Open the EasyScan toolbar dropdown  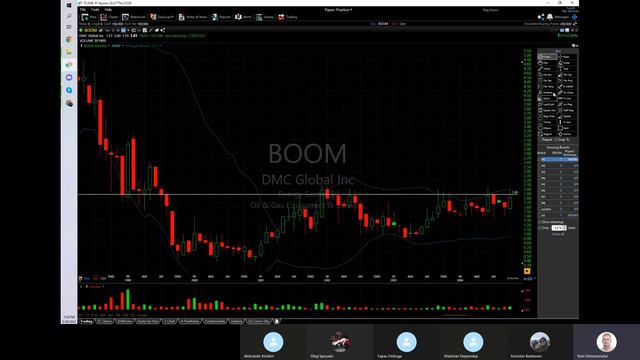point(162,17)
